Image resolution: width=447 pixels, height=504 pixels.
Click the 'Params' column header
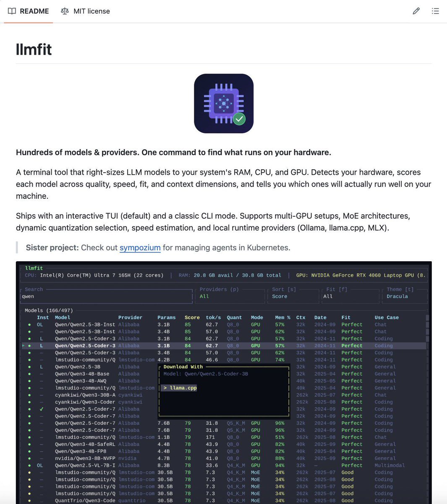[x=167, y=318]
